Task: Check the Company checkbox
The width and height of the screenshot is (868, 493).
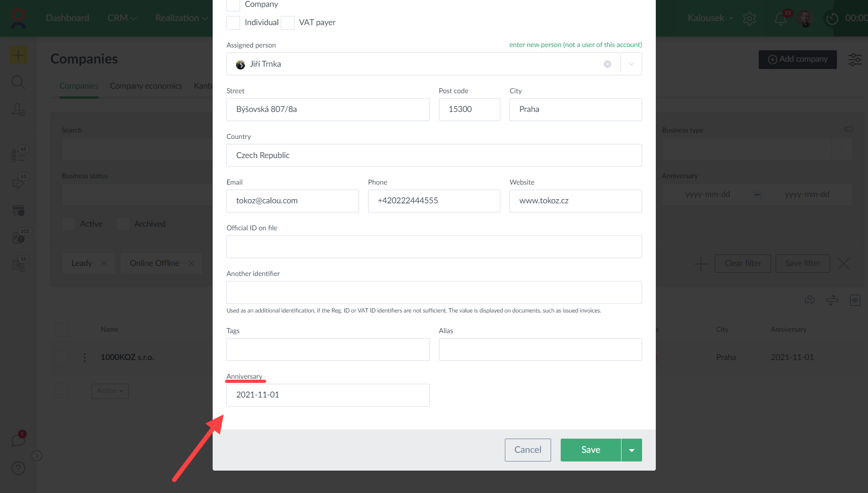Action: click(x=233, y=5)
